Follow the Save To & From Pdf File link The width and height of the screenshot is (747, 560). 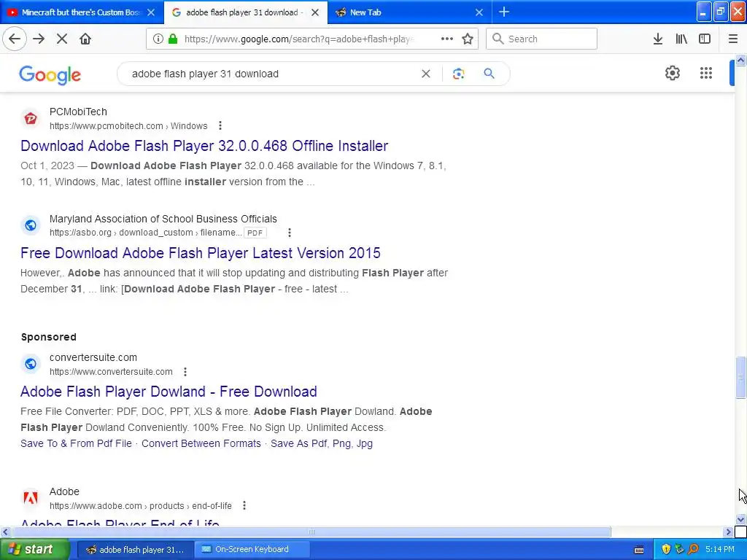[76, 443]
